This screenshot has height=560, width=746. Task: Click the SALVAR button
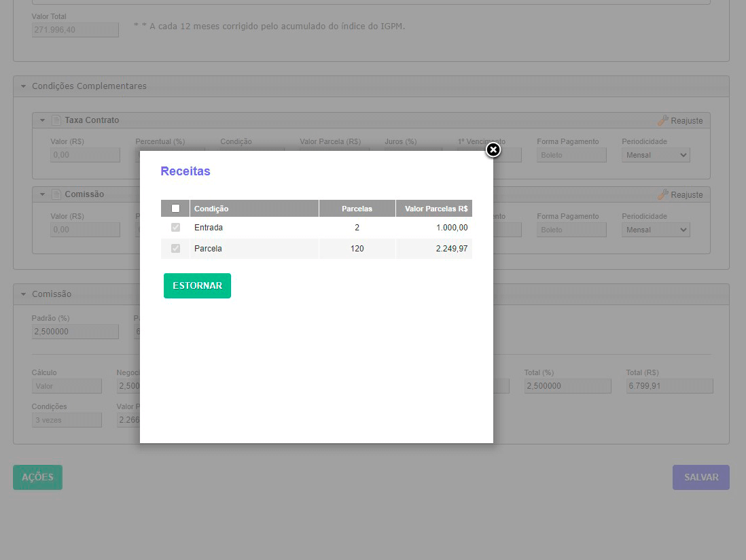(700, 477)
